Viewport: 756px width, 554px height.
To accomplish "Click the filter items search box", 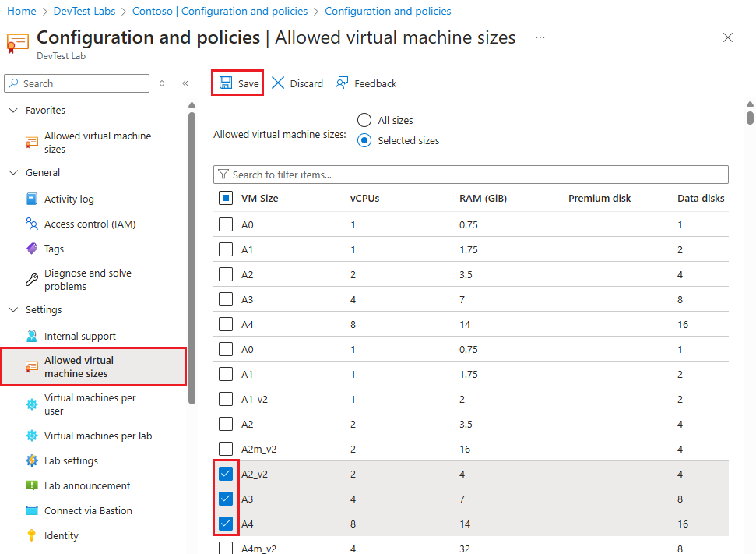I will point(470,174).
